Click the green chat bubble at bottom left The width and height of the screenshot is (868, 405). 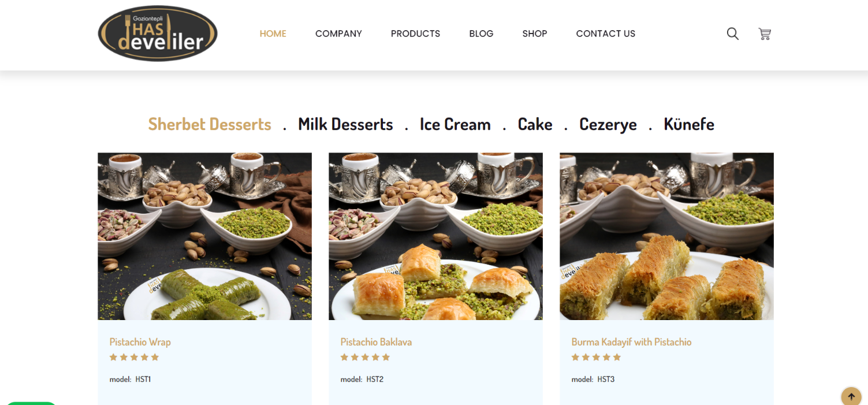point(31,403)
